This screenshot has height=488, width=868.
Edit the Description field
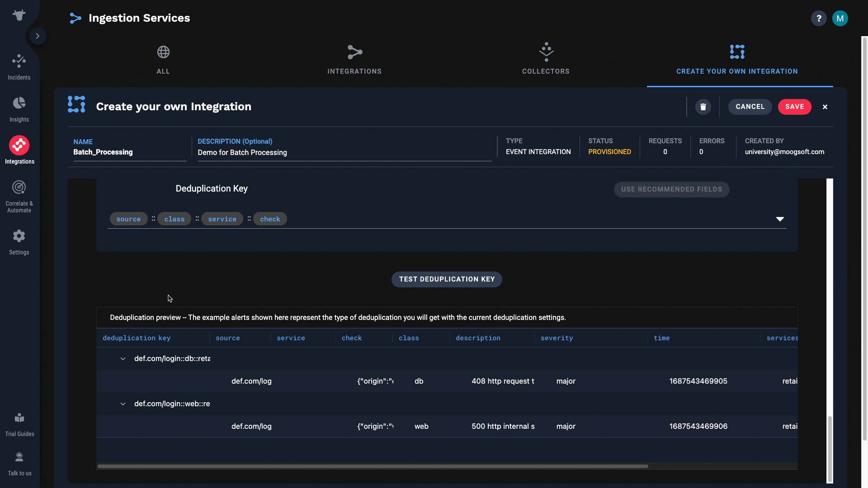(x=344, y=153)
